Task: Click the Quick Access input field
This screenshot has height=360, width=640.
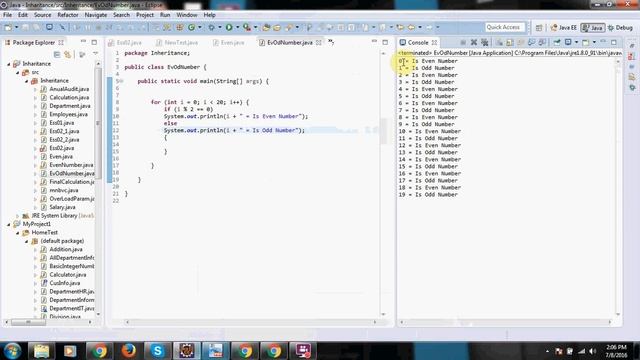Action: 505,27
